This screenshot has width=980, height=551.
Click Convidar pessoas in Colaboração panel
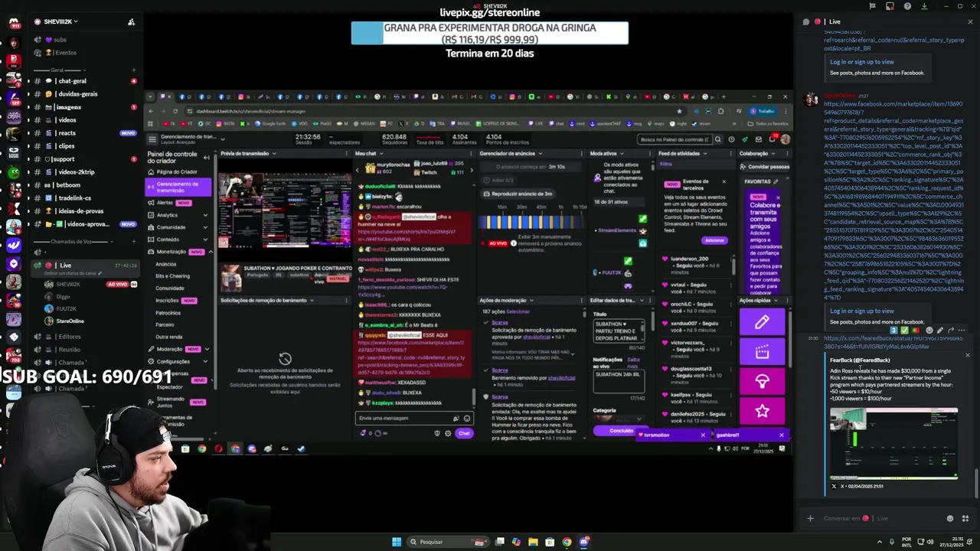click(764, 167)
